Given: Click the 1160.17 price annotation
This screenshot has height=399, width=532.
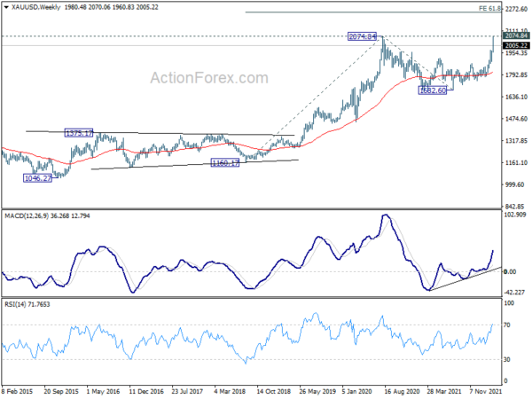Looking at the screenshot, I should pos(225,162).
